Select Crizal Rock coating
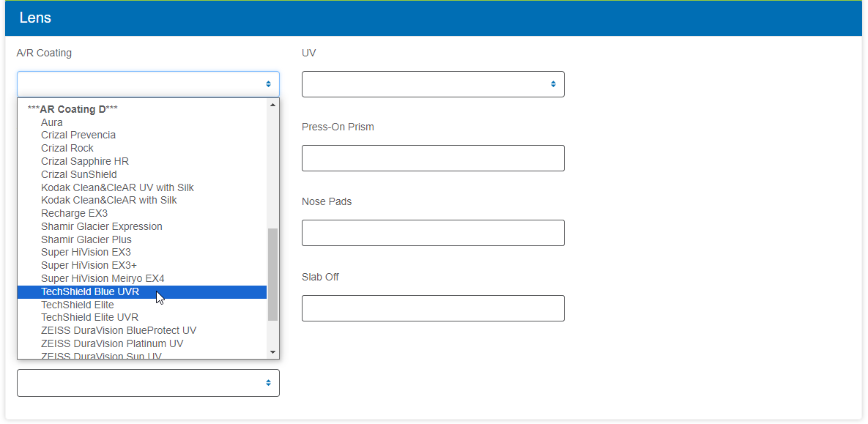Screen dimensions: 868x424 (x=141, y=149)
